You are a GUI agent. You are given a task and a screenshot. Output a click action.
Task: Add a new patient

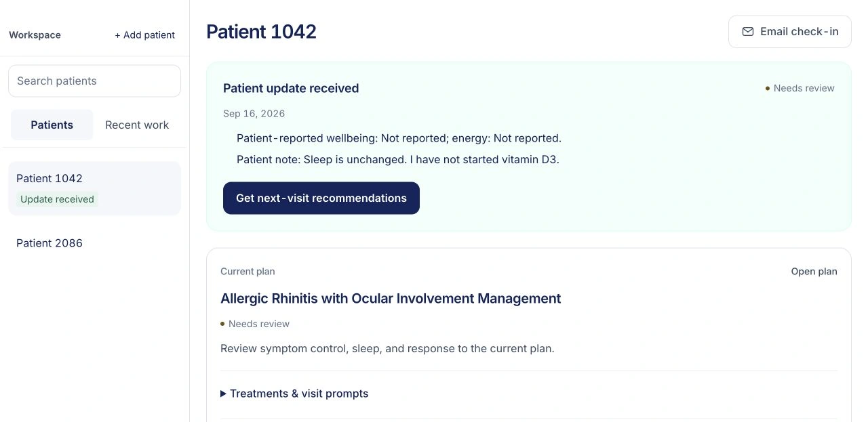[144, 35]
